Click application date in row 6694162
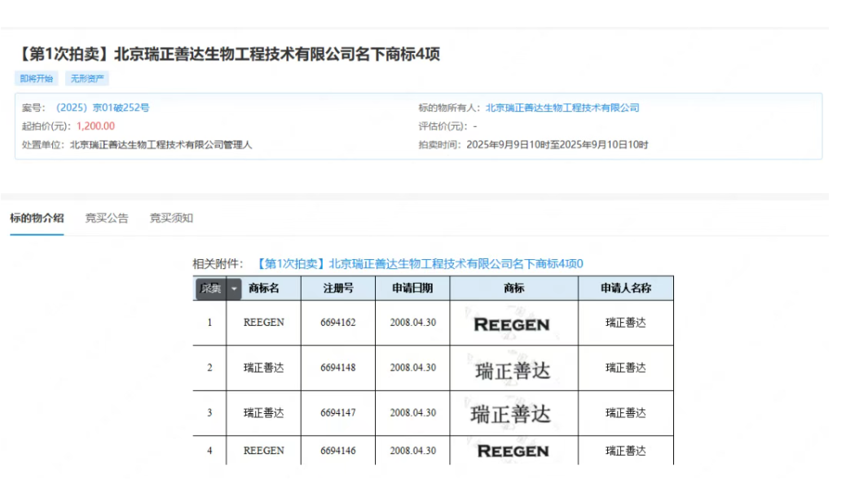Image resolution: width=868 pixels, height=489 pixels. (x=413, y=322)
